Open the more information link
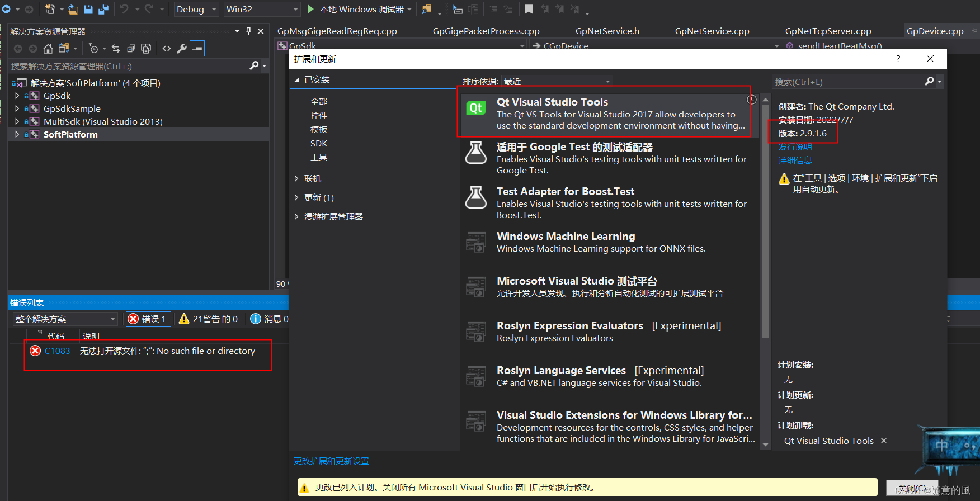 (x=795, y=160)
